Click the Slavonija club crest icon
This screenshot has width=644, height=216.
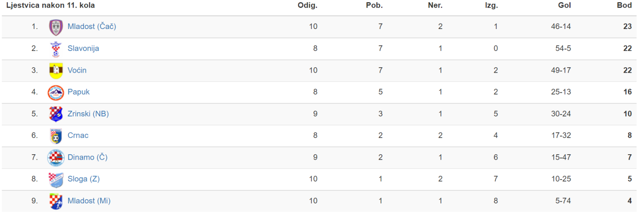pos(56,49)
